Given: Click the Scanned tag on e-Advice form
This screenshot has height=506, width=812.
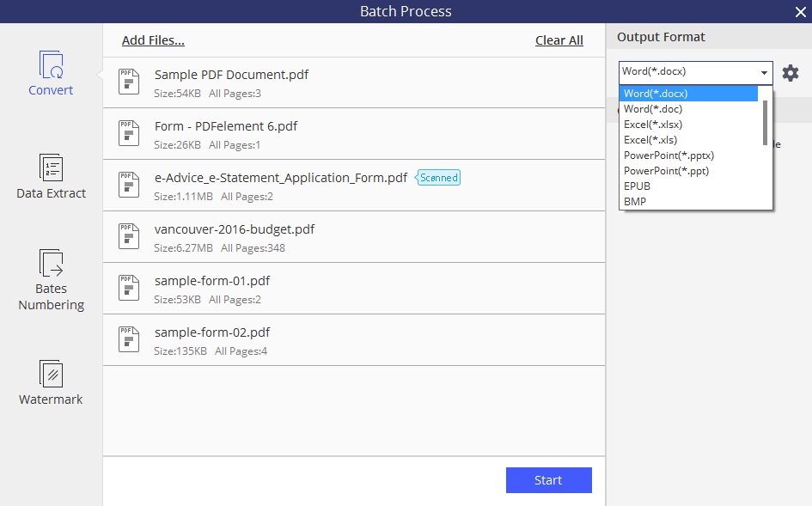Looking at the screenshot, I should tap(438, 178).
